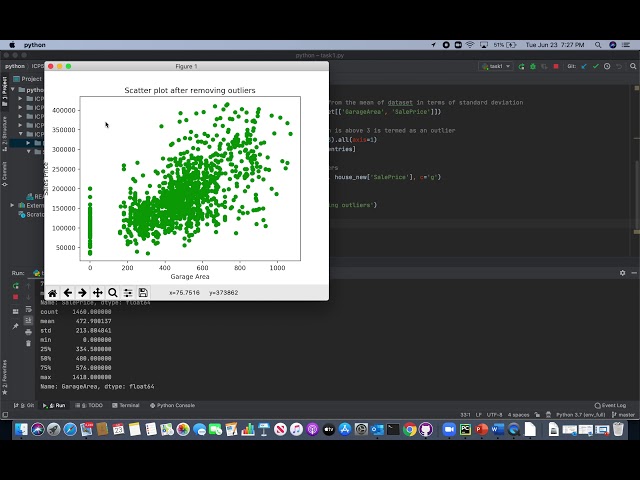Viewport: 640px width, 480px height.
Task: Open the Apple menu
Action: coord(12,45)
